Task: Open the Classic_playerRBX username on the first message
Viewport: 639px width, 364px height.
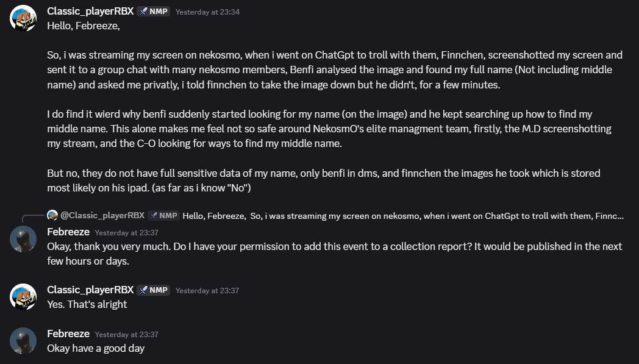Action: (90, 12)
